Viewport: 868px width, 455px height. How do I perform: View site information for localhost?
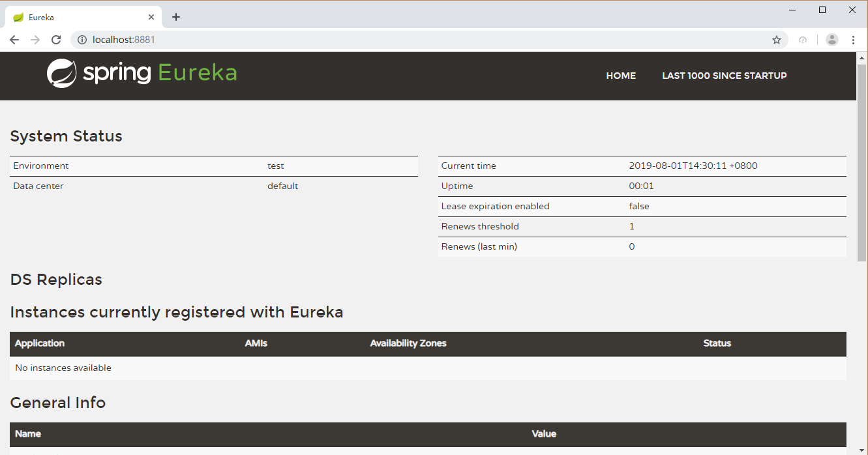point(82,40)
